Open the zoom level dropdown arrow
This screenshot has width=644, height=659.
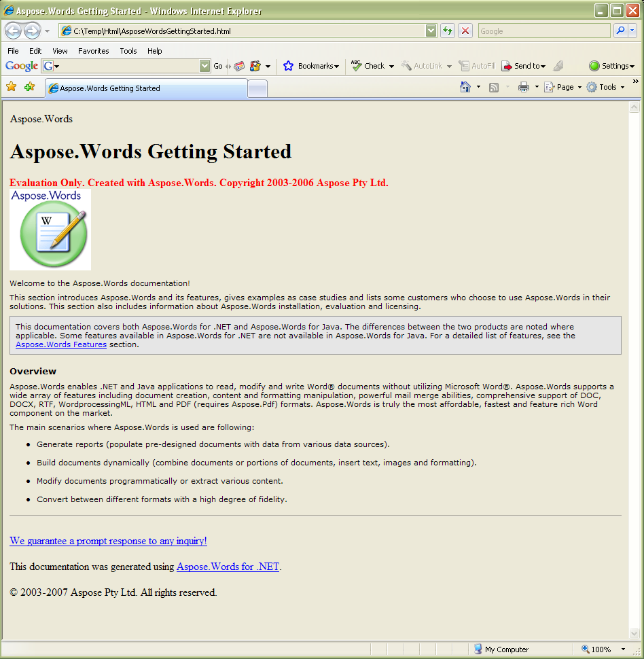click(x=623, y=649)
